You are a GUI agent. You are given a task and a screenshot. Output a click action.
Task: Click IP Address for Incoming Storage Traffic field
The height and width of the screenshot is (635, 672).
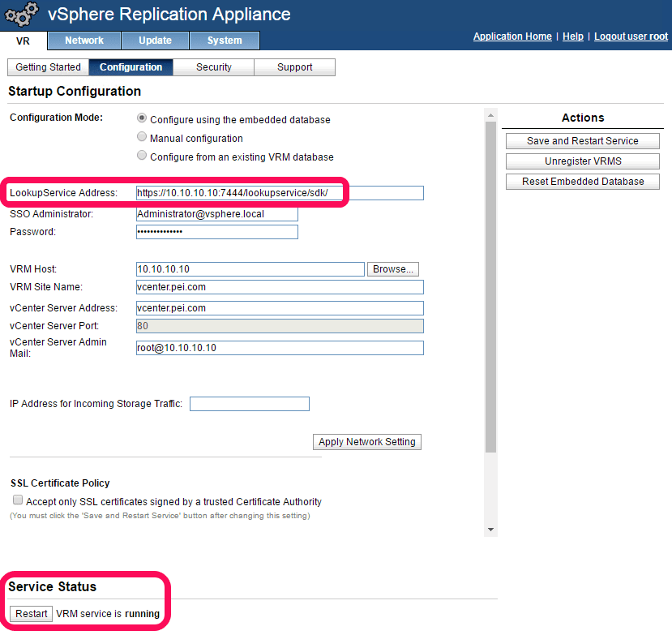pos(250,404)
